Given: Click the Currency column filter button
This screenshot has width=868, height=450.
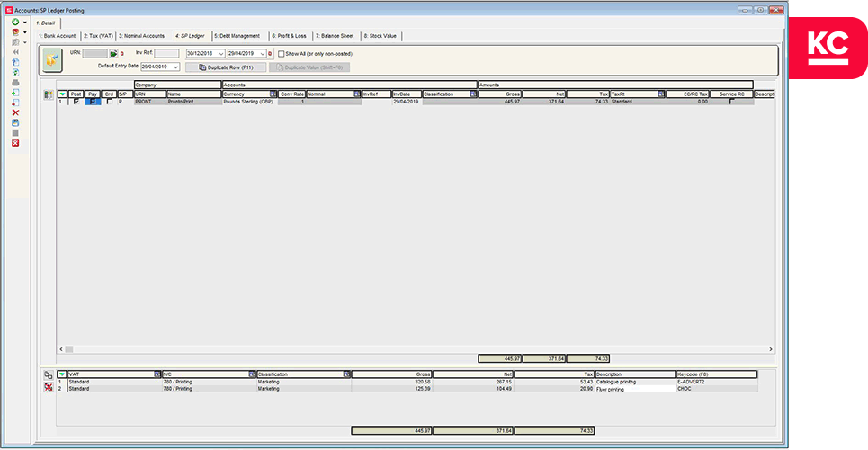Looking at the screenshot, I should 273,94.
